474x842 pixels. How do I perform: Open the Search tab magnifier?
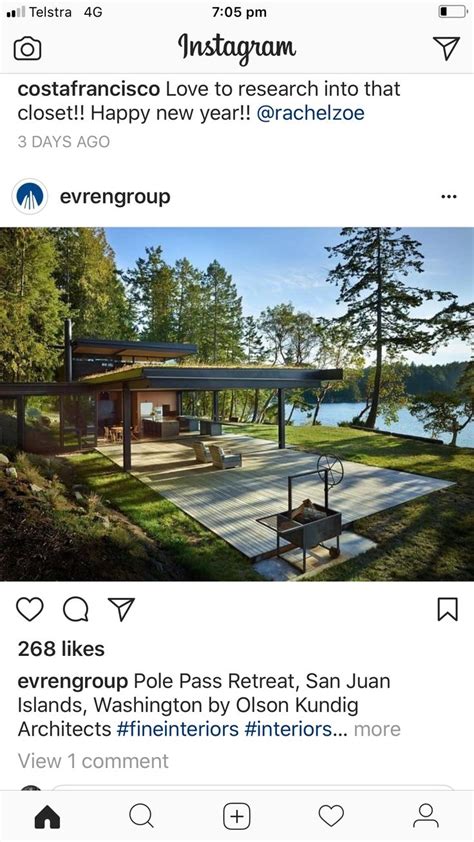(142, 817)
